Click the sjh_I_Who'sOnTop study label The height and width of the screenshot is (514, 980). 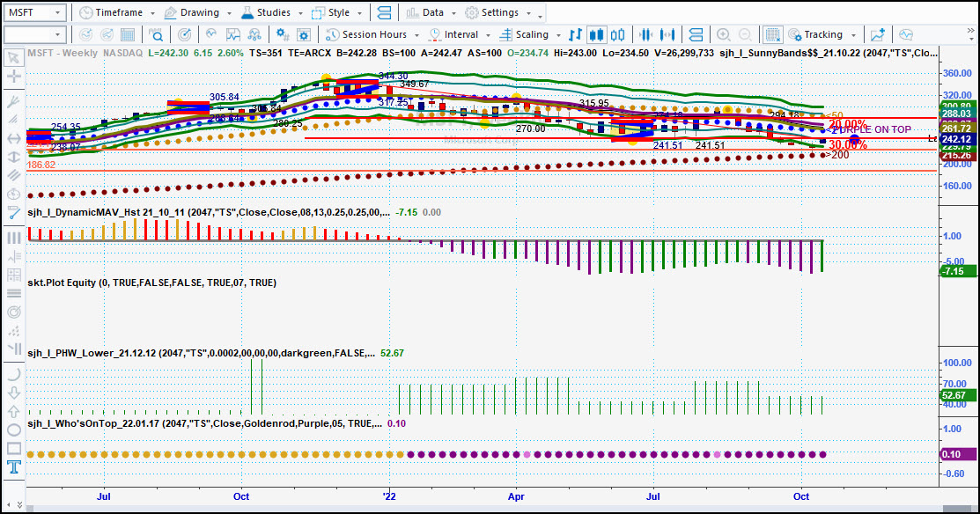coord(205,424)
